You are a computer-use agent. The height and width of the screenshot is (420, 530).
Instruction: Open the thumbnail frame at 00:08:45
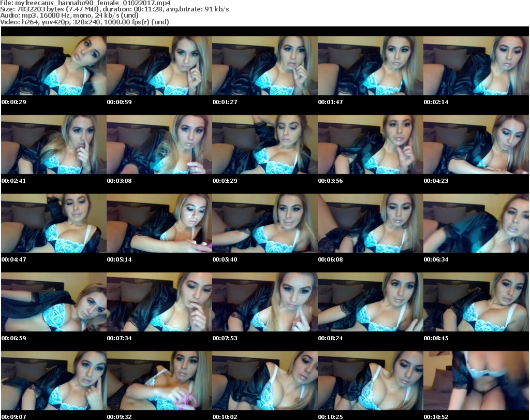coord(476,302)
